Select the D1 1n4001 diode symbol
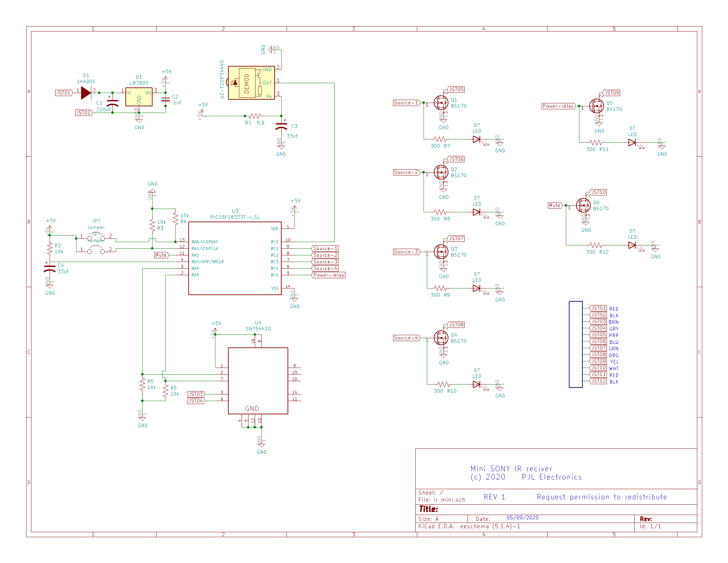The image size is (728, 563). pos(86,93)
